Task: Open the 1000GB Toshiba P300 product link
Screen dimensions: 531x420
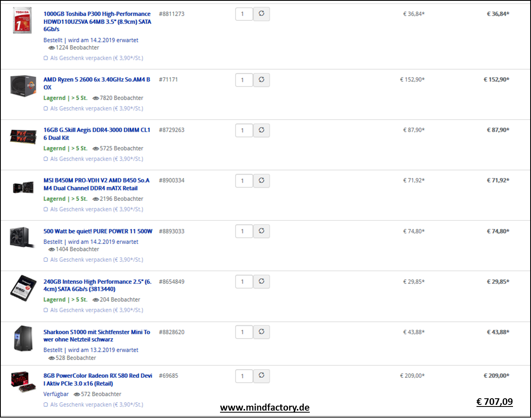Action: tap(98, 22)
